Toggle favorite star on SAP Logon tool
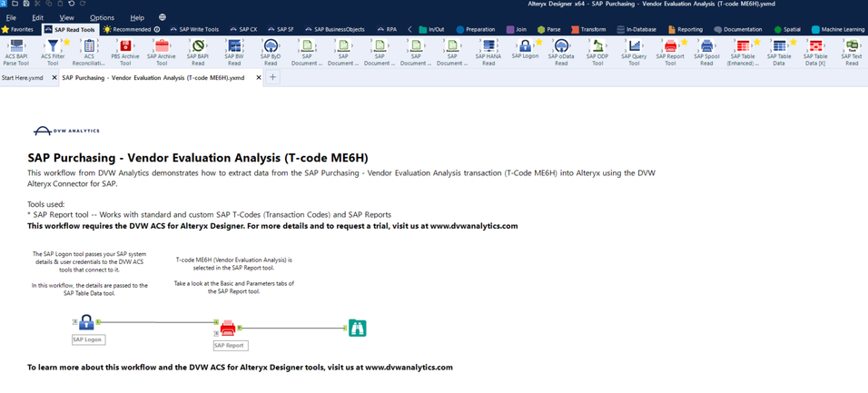Viewport: 868px width, 393px height. click(538, 42)
